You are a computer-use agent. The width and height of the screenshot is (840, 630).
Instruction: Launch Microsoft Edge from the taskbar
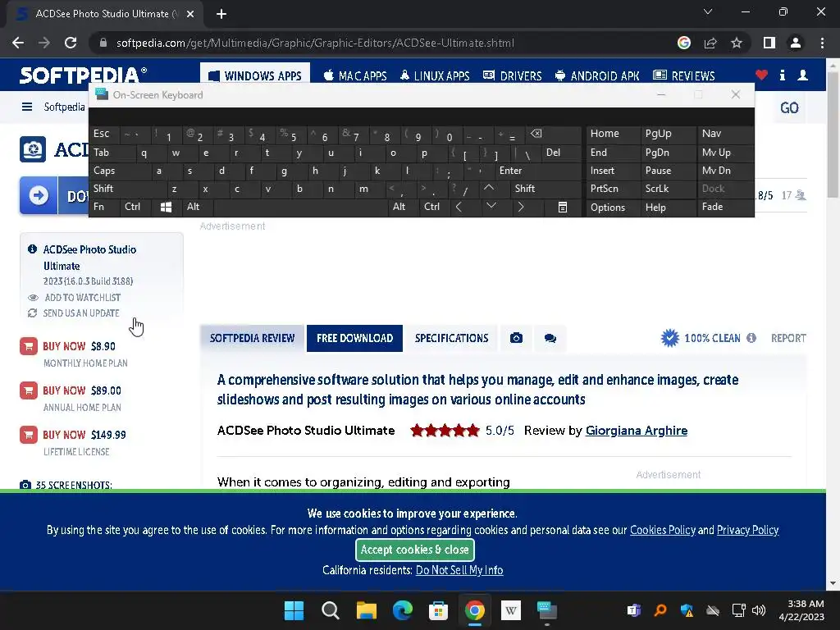coord(402,610)
